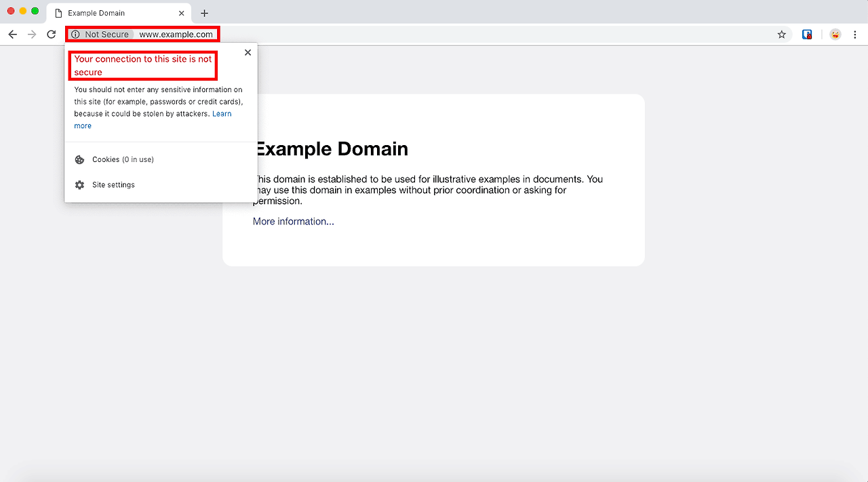Click 'This domain is established' paragraph

[428, 190]
